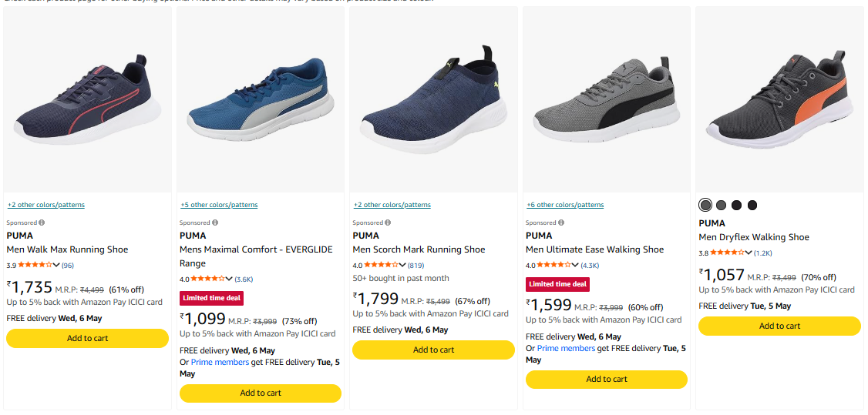Click star rating of Men Dryflex Walking Shoe
The image size is (868, 415).
pyautogui.click(x=728, y=253)
